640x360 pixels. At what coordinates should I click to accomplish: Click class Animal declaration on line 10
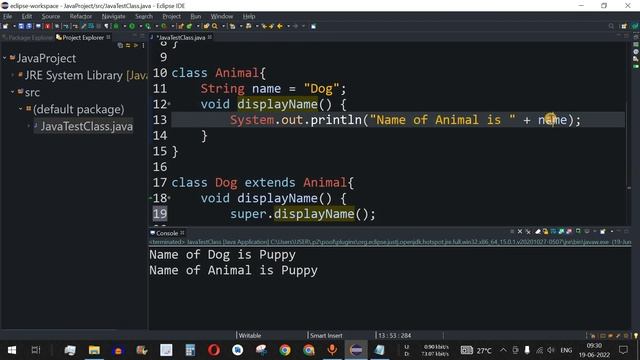pyautogui.click(x=218, y=73)
